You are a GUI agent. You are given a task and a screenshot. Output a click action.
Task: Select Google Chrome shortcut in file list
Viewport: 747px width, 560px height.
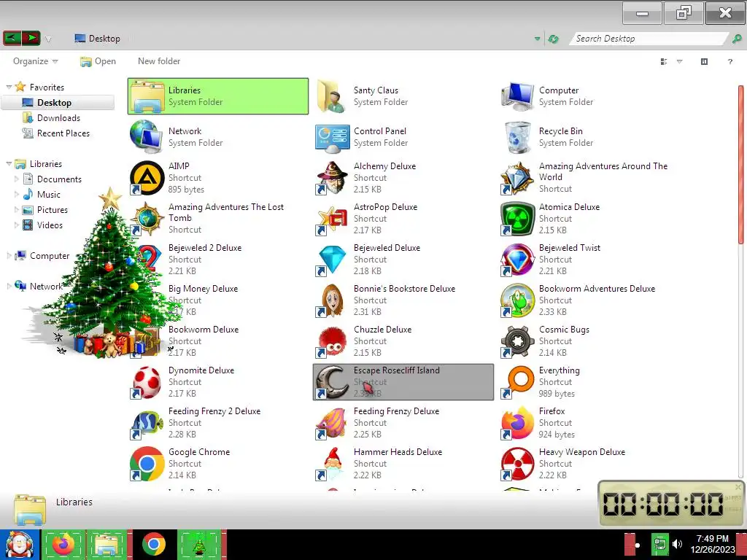click(147, 464)
